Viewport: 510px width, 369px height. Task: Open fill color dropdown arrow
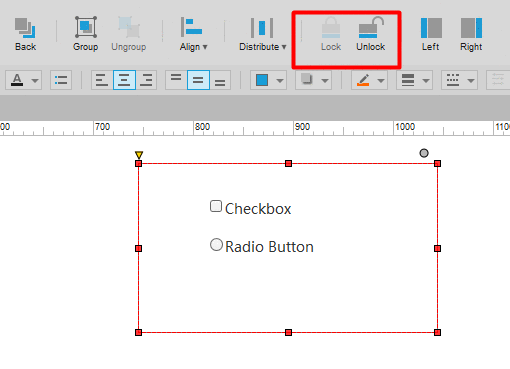point(280,80)
